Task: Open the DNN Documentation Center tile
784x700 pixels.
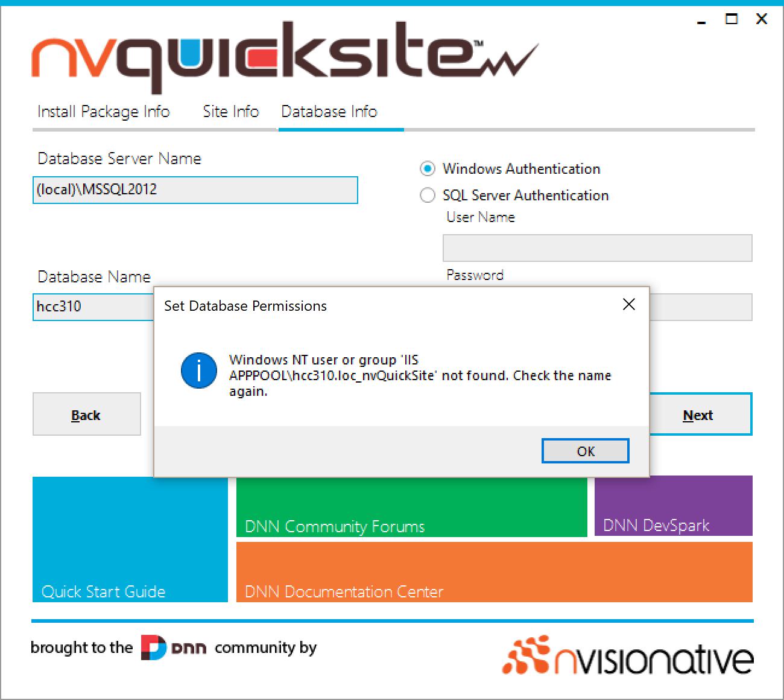Action: tap(494, 571)
